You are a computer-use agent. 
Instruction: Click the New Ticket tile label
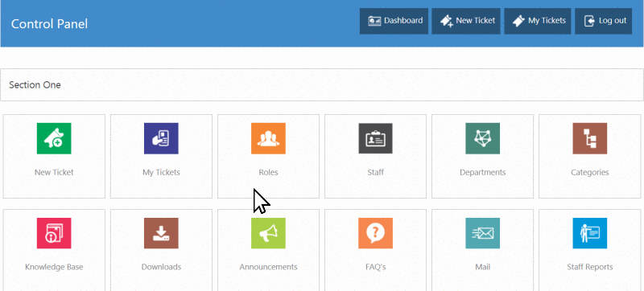point(54,172)
